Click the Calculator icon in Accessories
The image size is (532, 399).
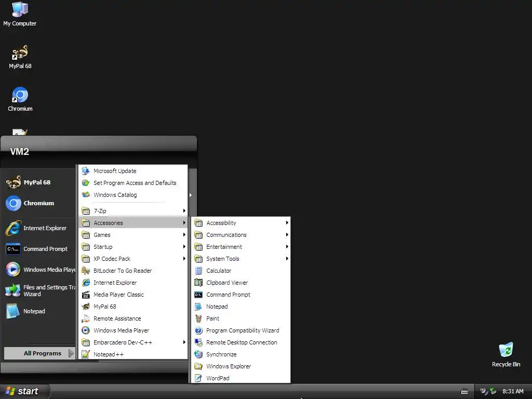(198, 271)
